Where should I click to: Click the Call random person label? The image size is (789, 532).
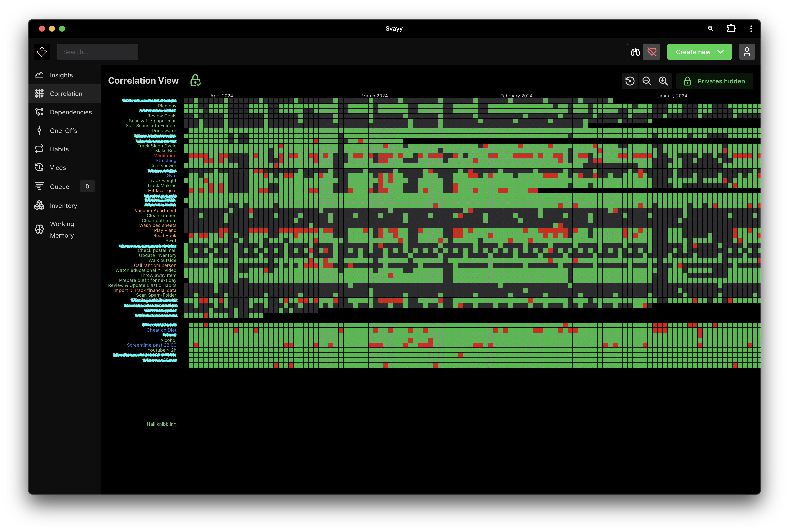pyautogui.click(x=155, y=266)
